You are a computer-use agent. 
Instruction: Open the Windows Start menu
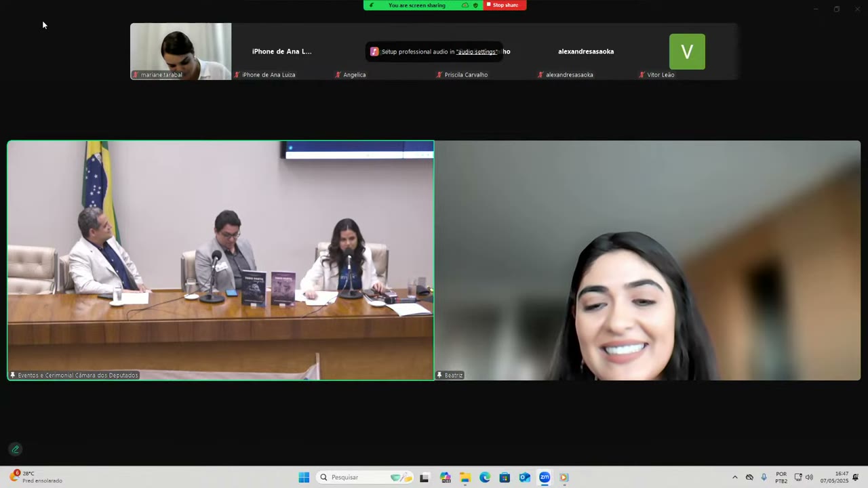coord(304,477)
